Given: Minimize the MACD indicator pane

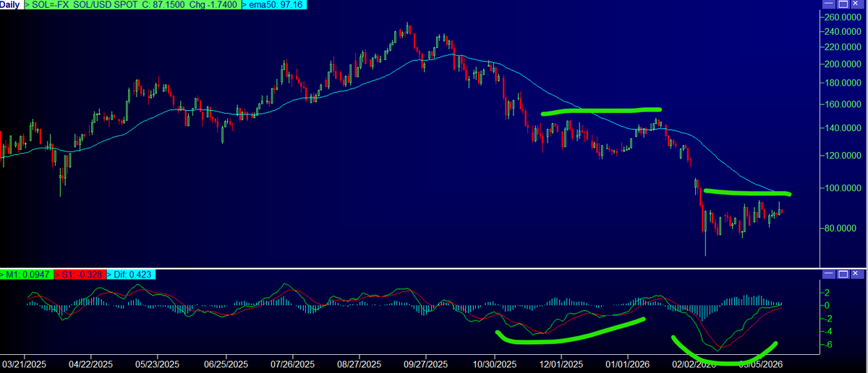Looking at the screenshot, I should [x=830, y=274].
